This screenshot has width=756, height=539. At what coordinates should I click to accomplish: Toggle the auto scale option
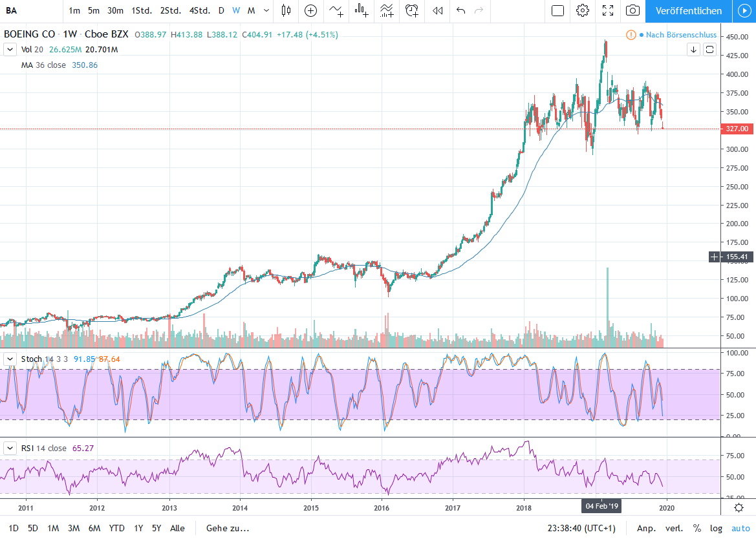(740, 528)
